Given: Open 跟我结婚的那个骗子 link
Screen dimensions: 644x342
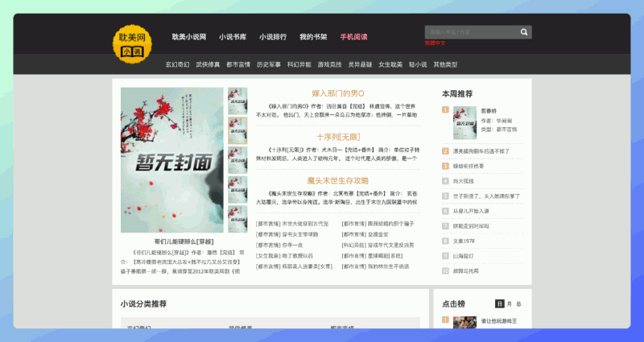Looking at the screenshot, I should pyautogui.click(x=390, y=224).
